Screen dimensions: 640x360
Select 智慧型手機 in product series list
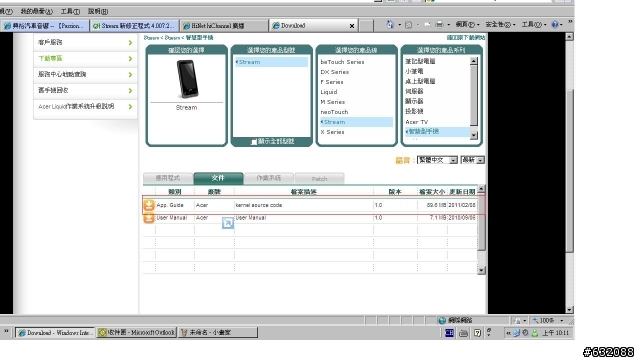tap(437, 131)
